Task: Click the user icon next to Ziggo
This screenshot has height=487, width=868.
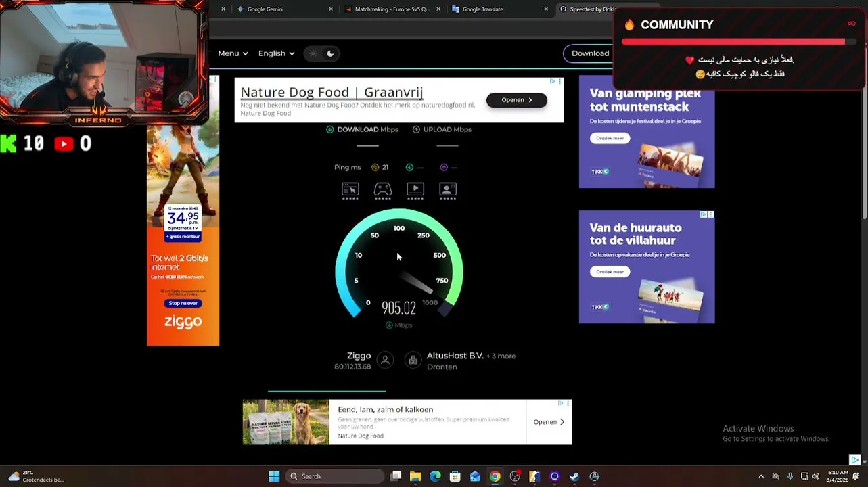Action: point(385,361)
